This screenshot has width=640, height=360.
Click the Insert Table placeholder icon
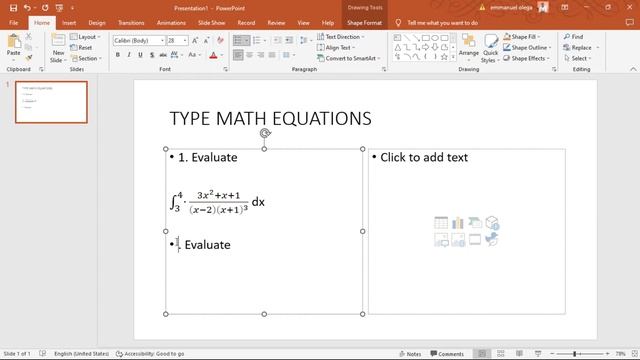point(441,223)
